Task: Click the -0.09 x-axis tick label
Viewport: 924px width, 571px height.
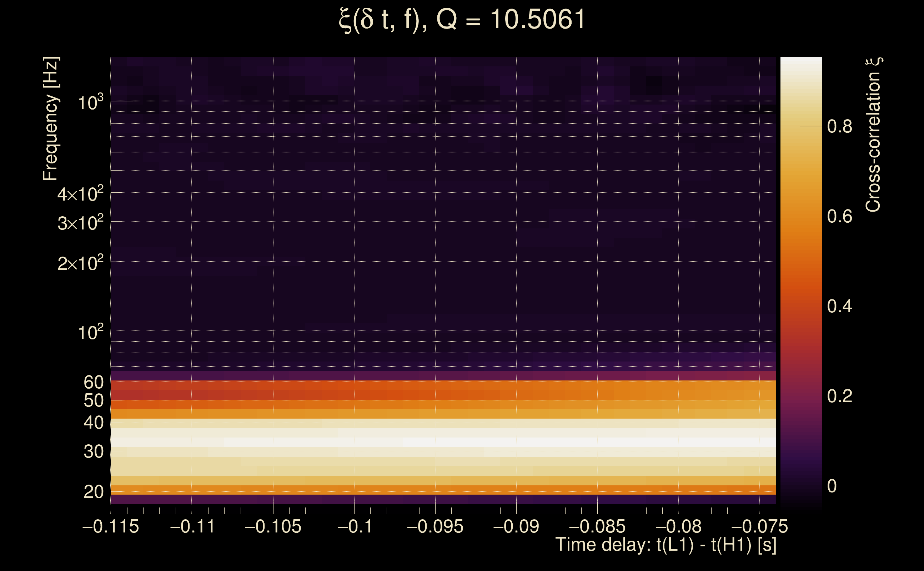Action: click(516, 527)
